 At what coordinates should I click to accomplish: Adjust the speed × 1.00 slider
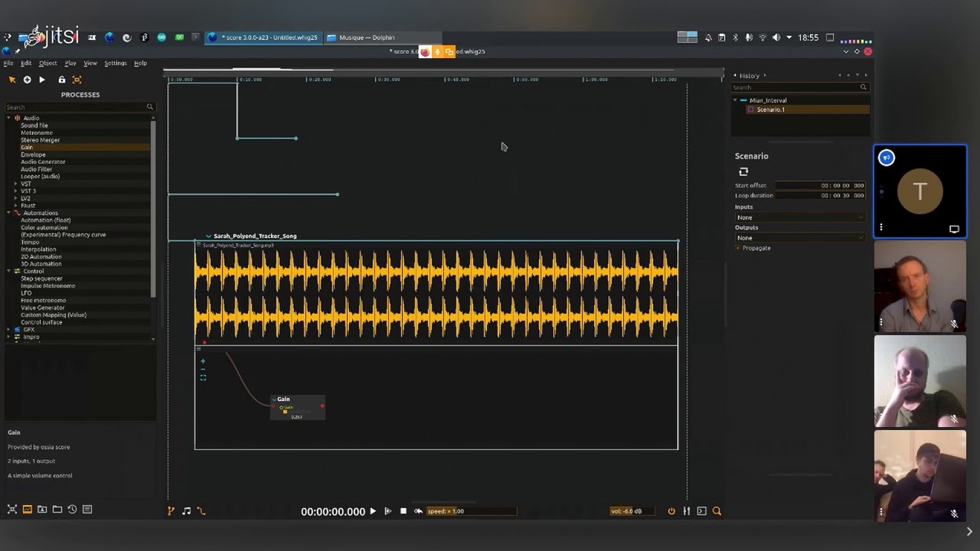click(472, 511)
